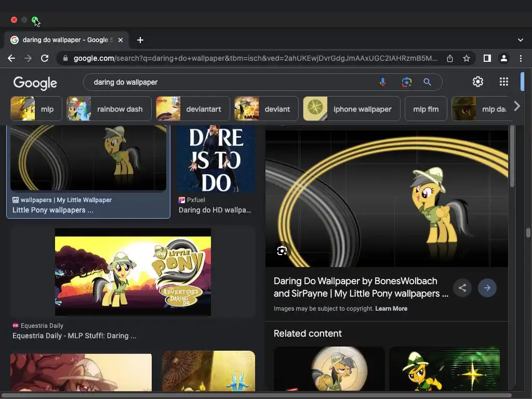Click the bottom horizontal scrollbar
532x399 pixels.
256,395
